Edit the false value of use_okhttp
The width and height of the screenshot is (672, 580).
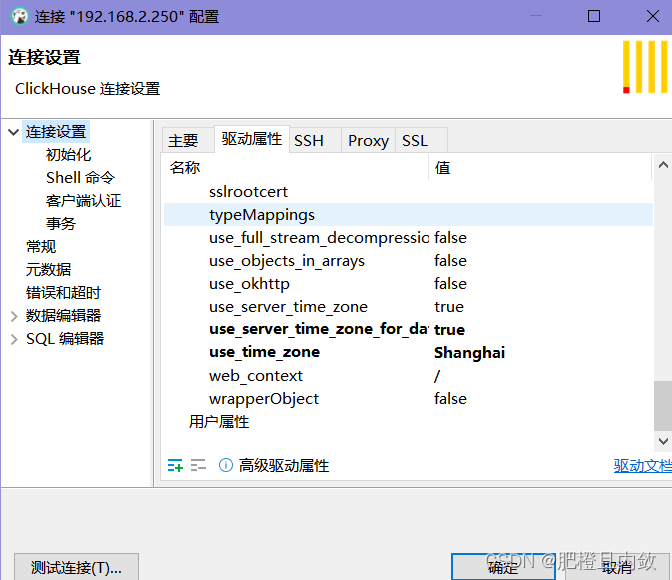450,284
